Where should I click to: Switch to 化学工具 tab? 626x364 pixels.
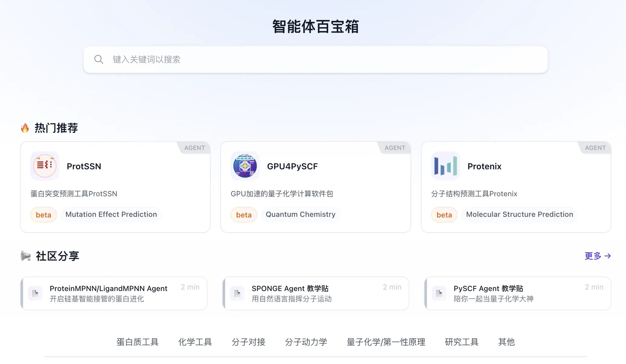[x=195, y=342]
